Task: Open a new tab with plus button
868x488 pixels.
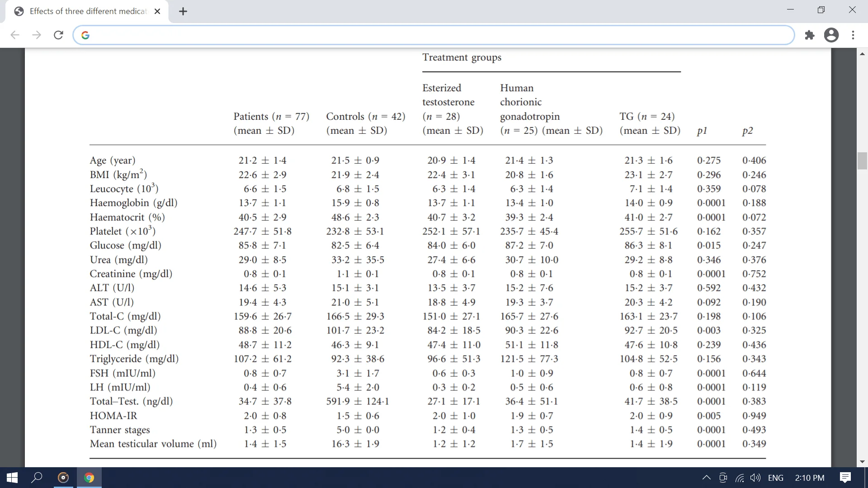Action: 183,11
